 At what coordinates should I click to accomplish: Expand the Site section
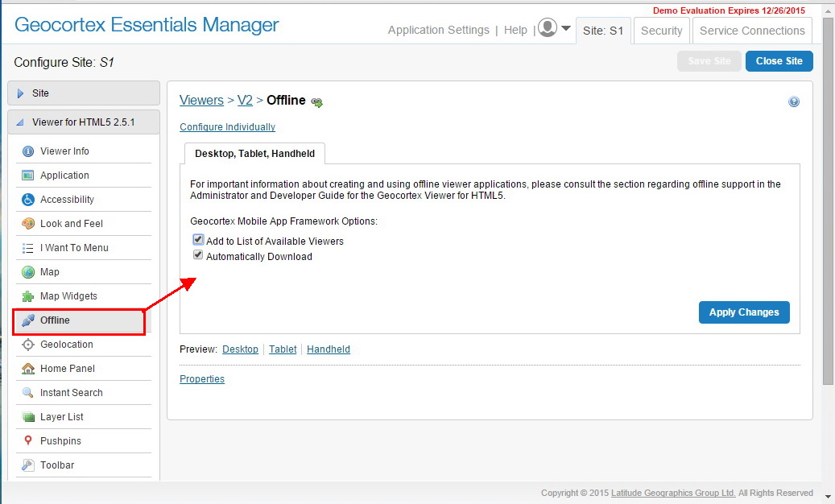click(84, 93)
